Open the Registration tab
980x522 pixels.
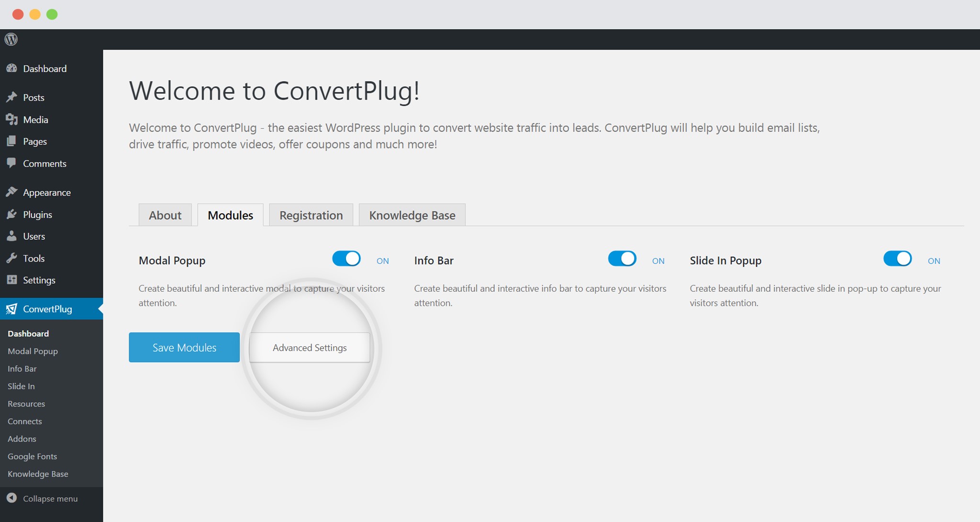click(x=311, y=215)
